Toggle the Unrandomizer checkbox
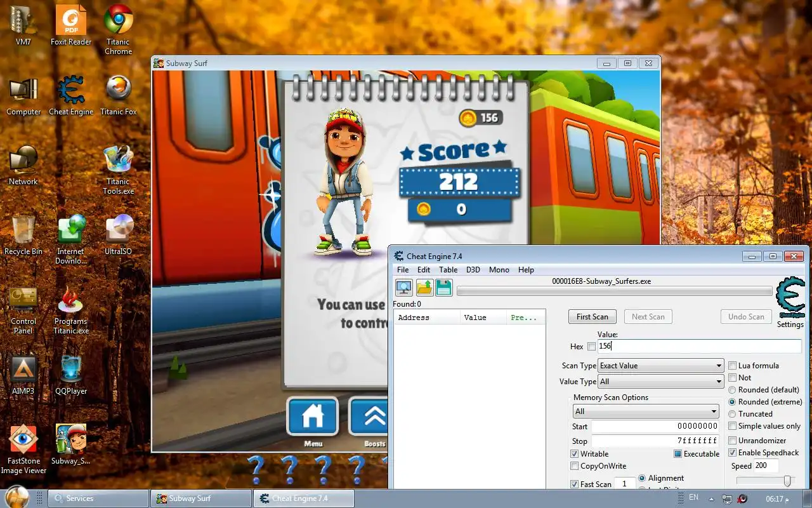The width and height of the screenshot is (812, 508). coord(733,441)
